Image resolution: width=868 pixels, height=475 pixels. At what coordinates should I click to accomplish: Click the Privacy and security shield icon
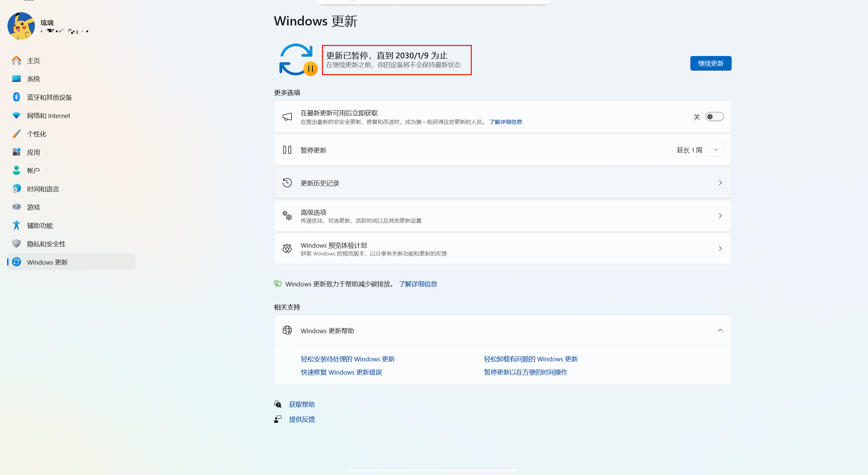click(x=16, y=244)
